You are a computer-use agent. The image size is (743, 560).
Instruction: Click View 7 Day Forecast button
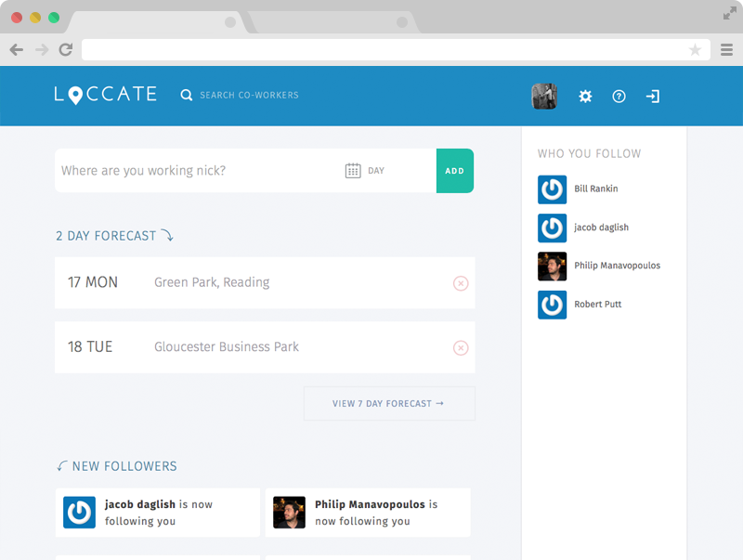(x=389, y=404)
